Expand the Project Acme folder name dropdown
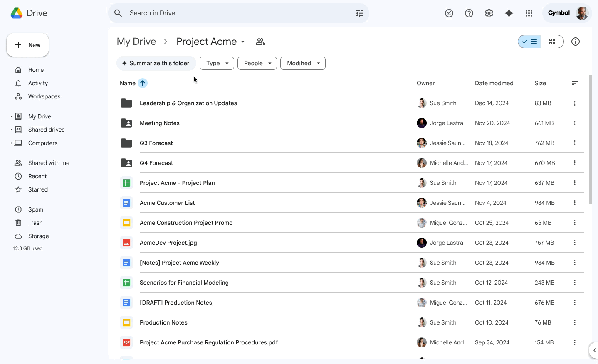The image size is (598, 364). (243, 42)
